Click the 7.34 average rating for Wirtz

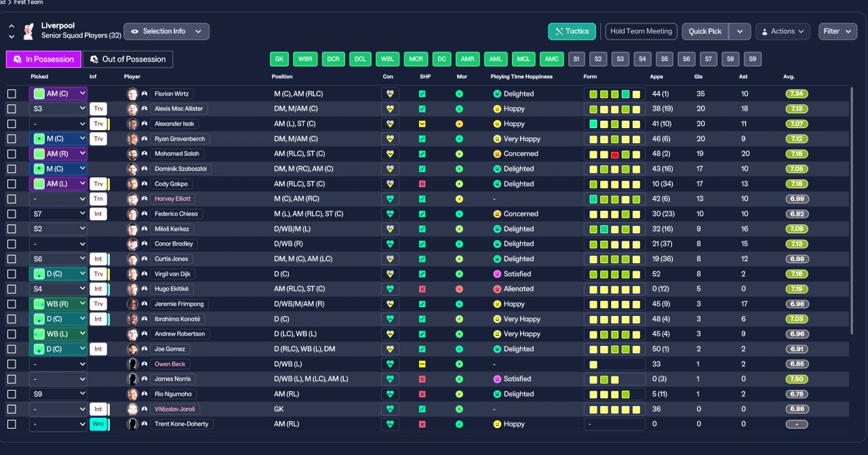pos(797,94)
